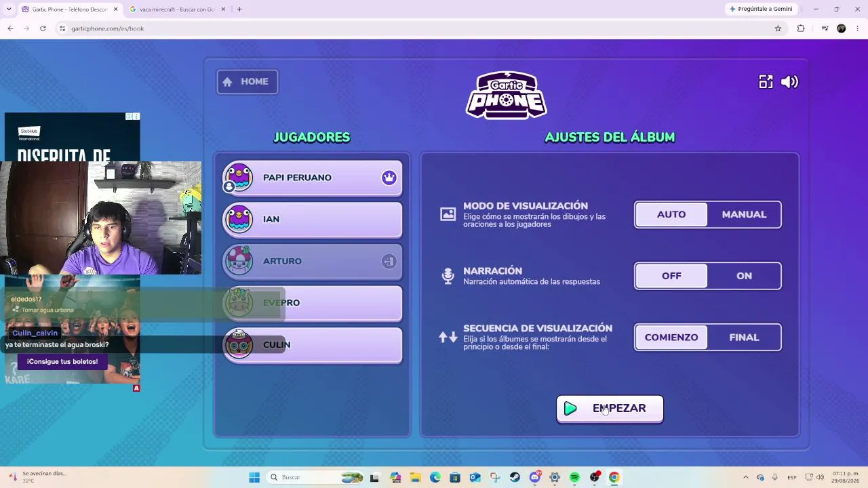The image size is (868, 488).
Task: Click the Windows taskbar search box
Action: 315,477
